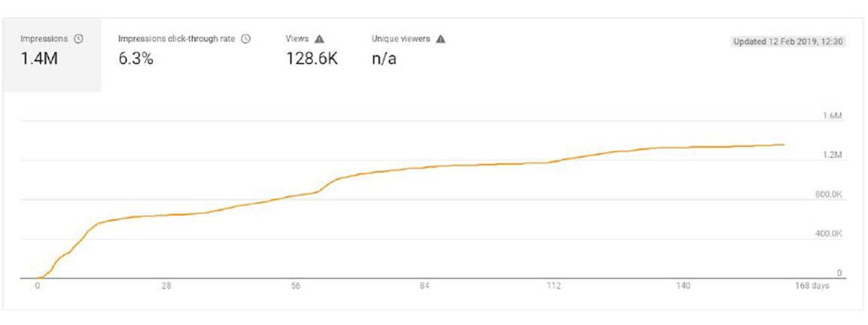Image resolution: width=868 pixels, height=325 pixels.
Task: Click day 28 on the x-axis
Action: tap(166, 286)
